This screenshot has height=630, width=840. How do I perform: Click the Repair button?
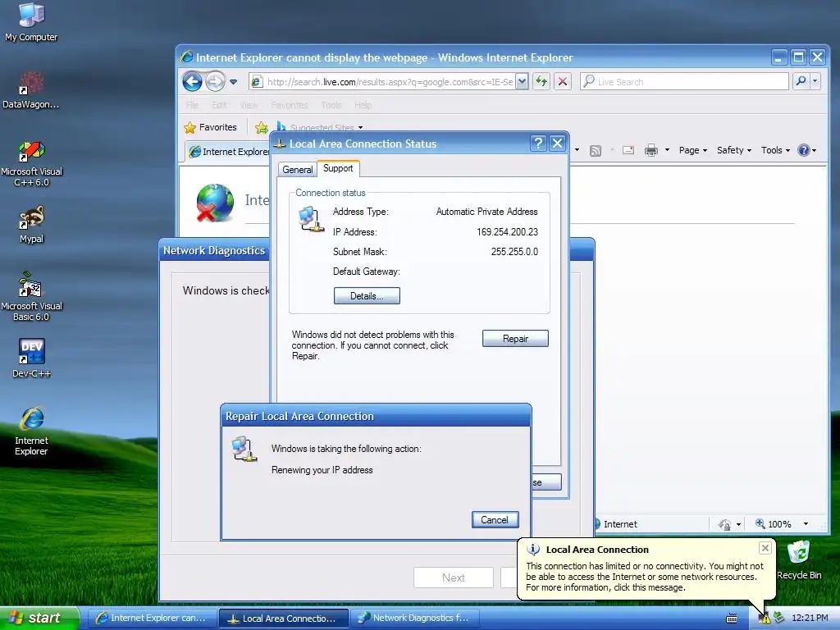(x=515, y=339)
